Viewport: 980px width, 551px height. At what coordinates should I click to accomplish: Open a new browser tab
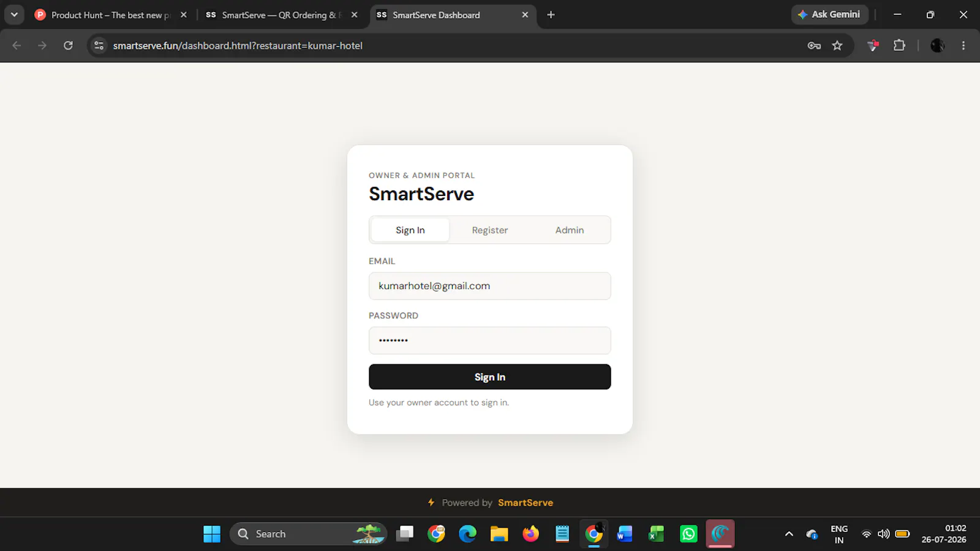point(551,15)
